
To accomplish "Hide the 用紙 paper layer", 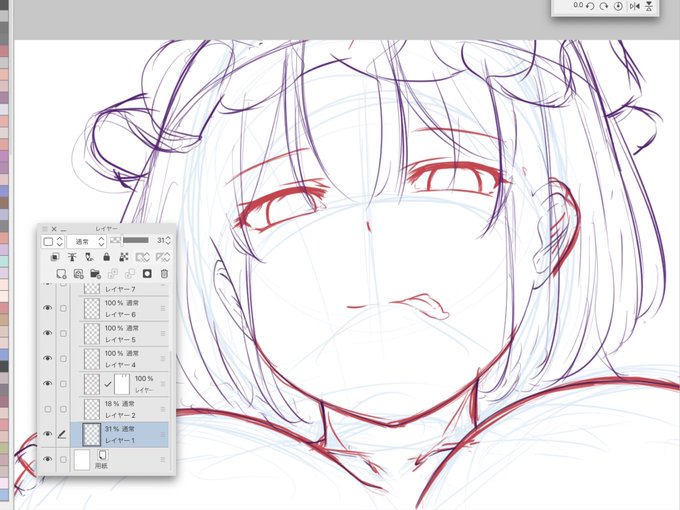I will 47,459.
